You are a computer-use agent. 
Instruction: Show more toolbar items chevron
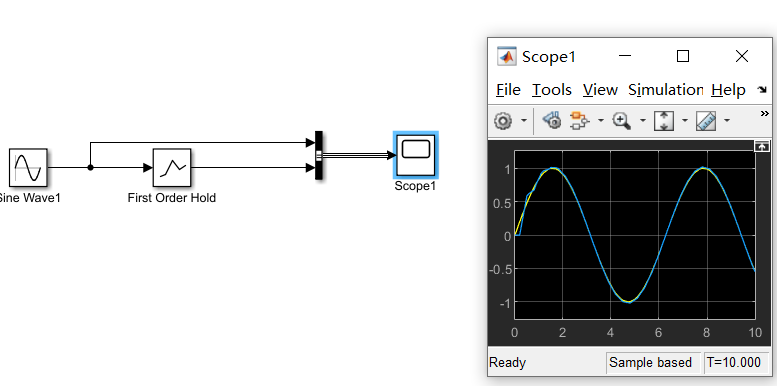(765, 113)
